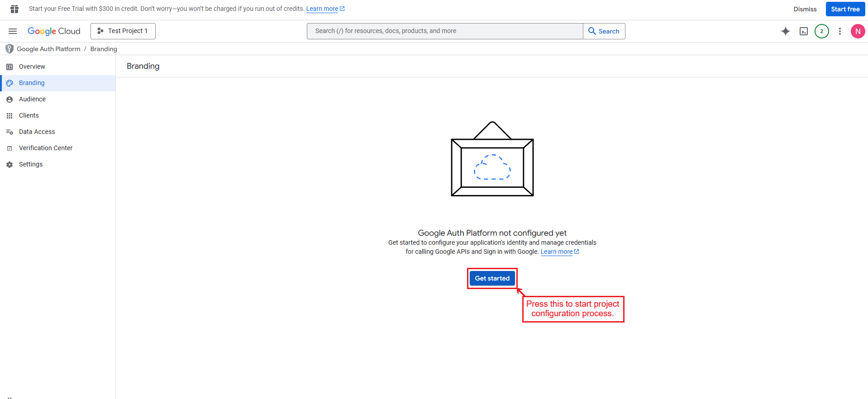Viewport: 868px width, 399px height.
Task: Open the main navigation hamburger menu
Action: 13,31
